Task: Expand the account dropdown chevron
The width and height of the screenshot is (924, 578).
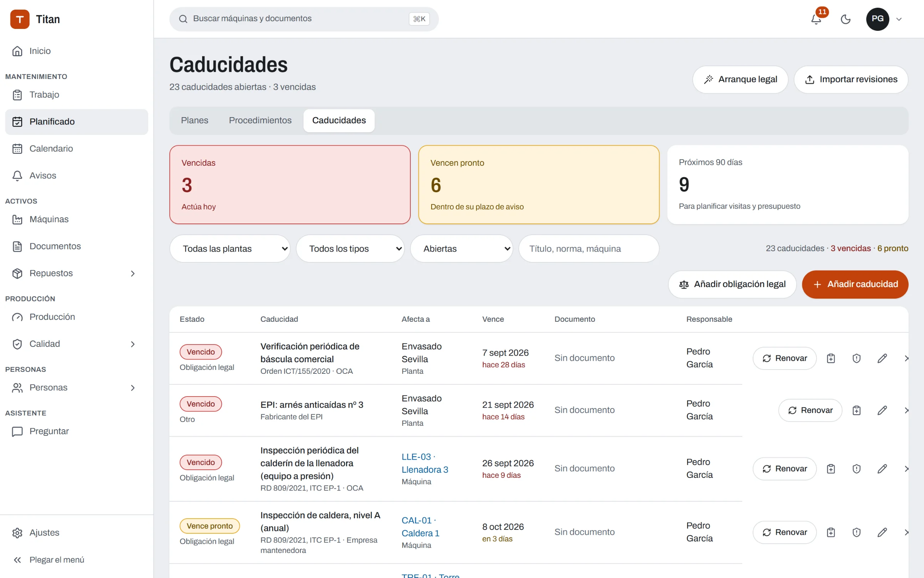Action: tap(899, 19)
